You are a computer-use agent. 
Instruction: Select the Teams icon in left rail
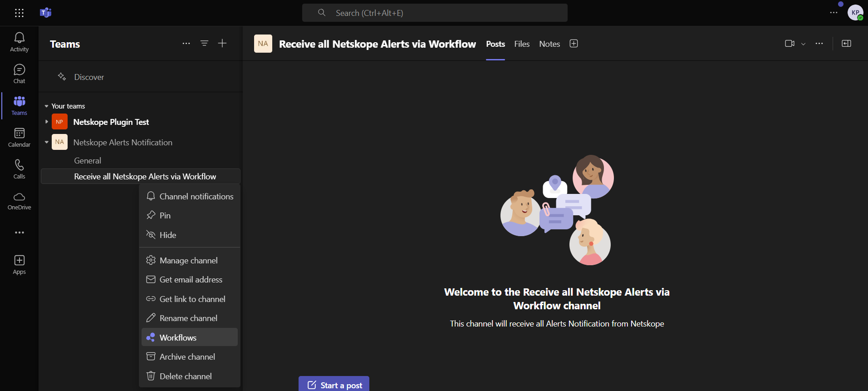tap(19, 105)
